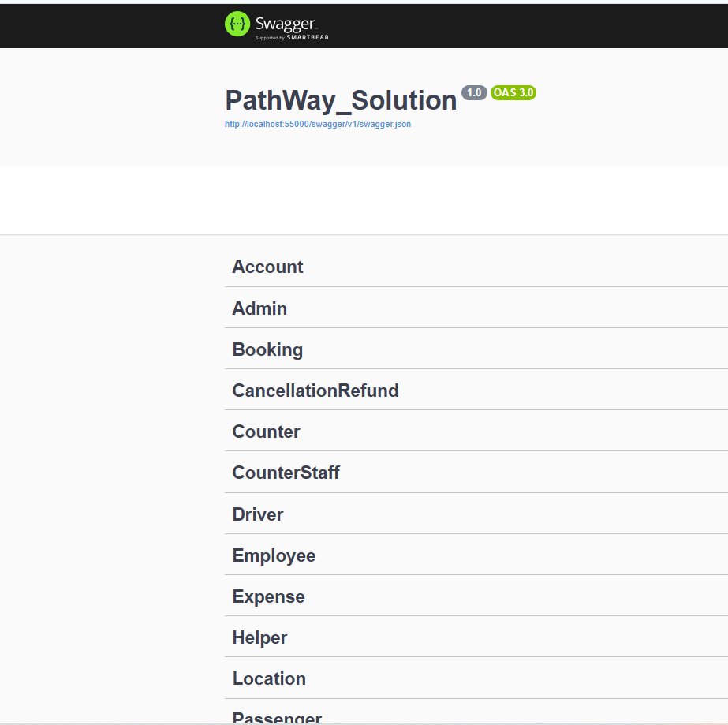Expand the CounterStaff section
The image size is (728, 725).
286,473
